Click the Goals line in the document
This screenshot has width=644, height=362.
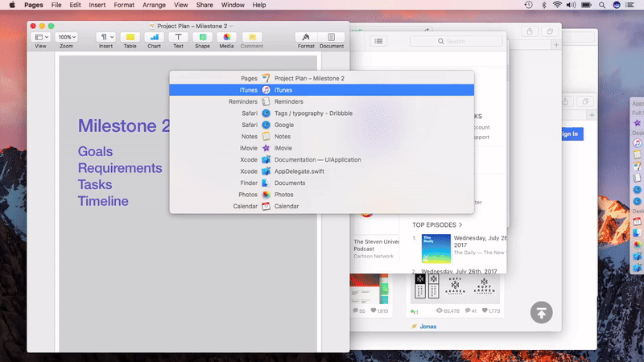(x=95, y=151)
